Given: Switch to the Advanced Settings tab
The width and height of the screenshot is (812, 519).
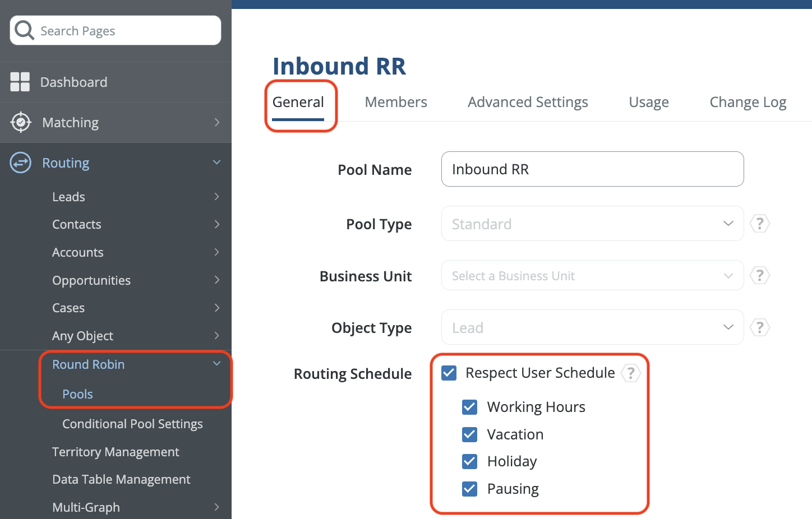Looking at the screenshot, I should click(528, 102).
